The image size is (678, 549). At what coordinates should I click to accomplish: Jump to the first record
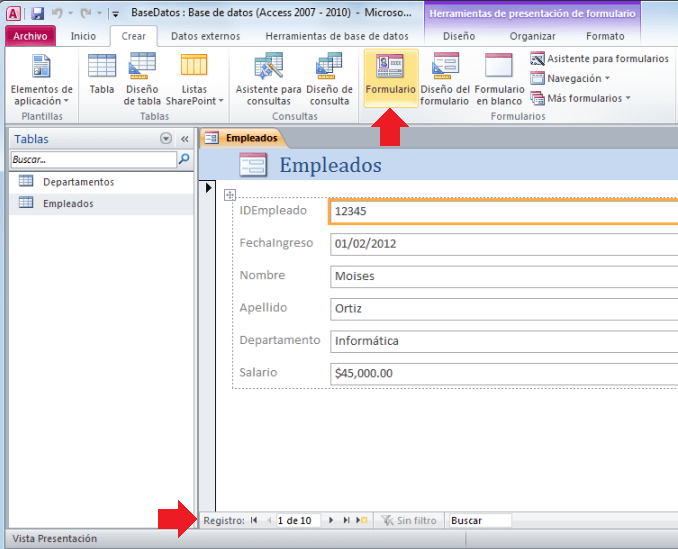pyautogui.click(x=254, y=521)
